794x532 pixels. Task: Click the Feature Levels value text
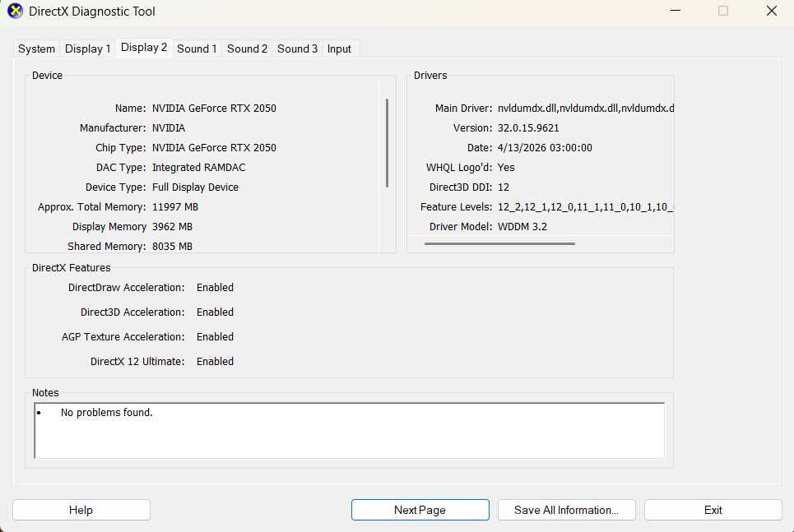coord(585,207)
